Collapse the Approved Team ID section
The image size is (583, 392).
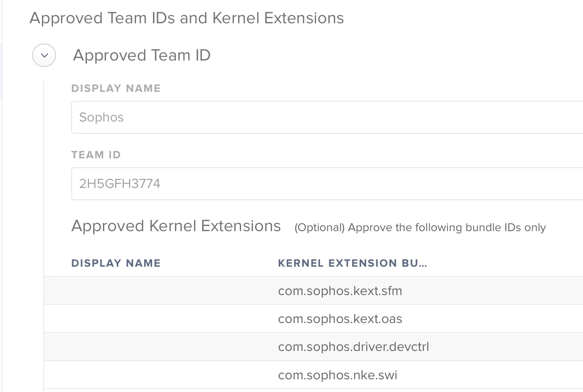44,55
